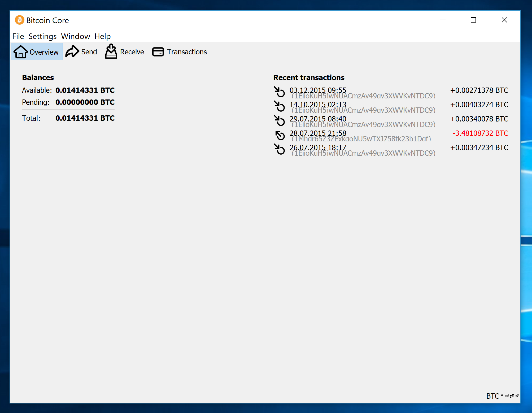532x413 pixels.
Task: Maximize the Bitcoin Core window
Action: 473,20
